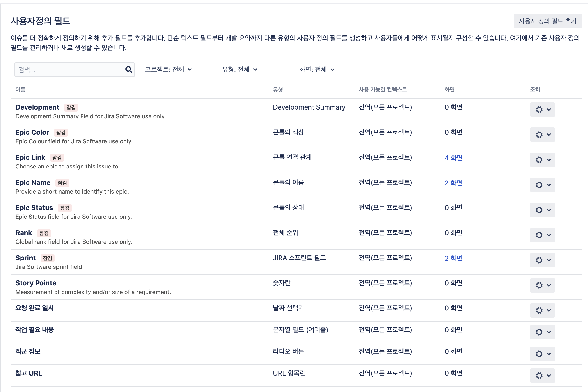Screen dimensions: 588x392
Task: Open gear actions for Epic Color field
Action: click(x=542, y=135)
